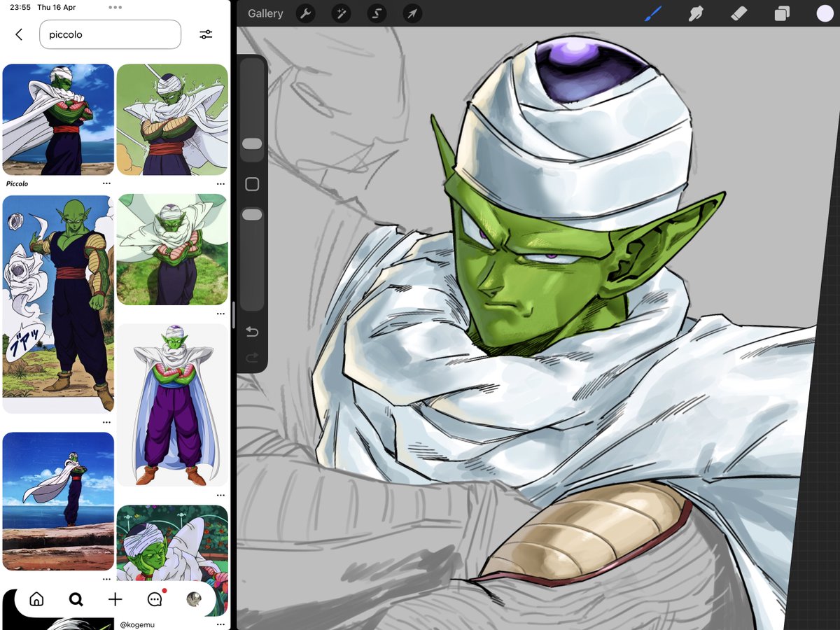Open more options for 'Piccolo' titled pin
This screenshot has height=630, width=840.
106,183
